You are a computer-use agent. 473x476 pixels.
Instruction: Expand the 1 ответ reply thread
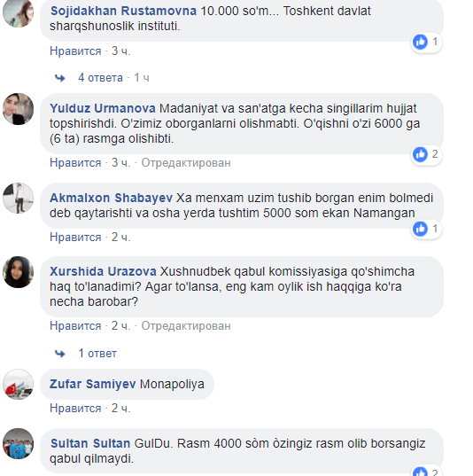point(97,354)
